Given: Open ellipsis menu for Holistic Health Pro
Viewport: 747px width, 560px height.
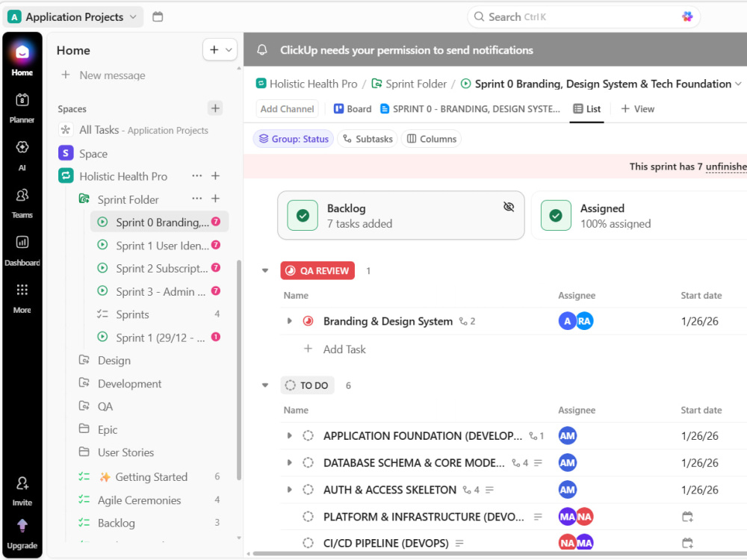Looking at the screenshot, I should point(196,175).
